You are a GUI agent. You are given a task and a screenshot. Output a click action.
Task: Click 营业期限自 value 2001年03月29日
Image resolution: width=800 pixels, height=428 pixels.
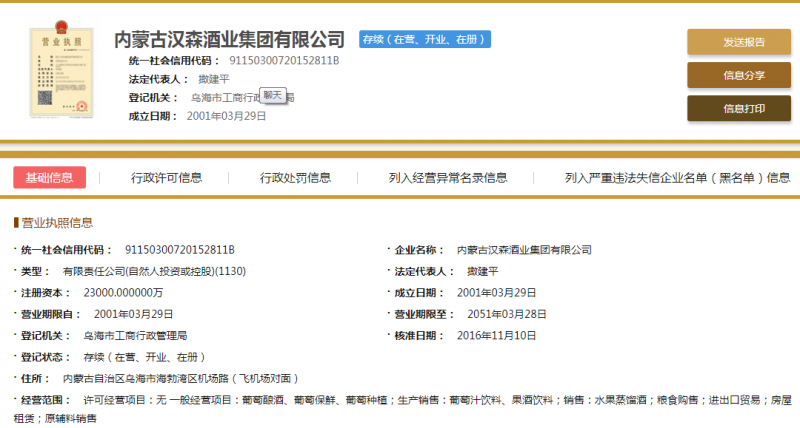[x=133, y=314]
